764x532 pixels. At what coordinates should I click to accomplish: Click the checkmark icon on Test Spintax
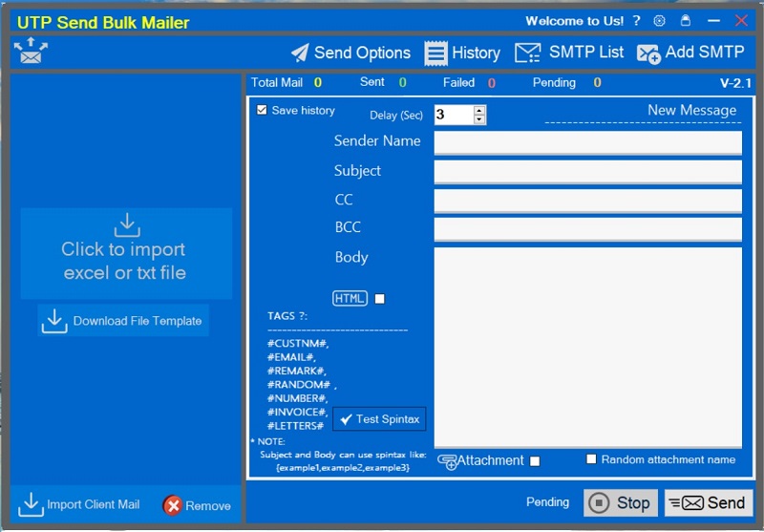pos(346,419)
